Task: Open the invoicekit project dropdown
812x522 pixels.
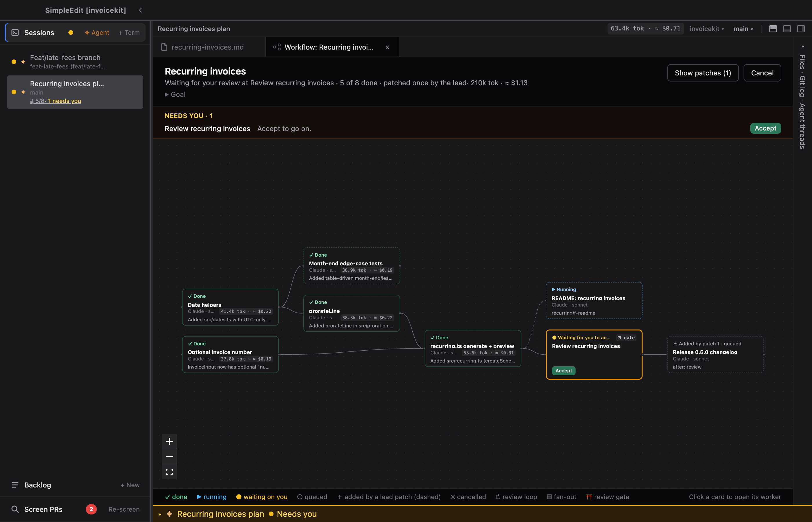Action: coord(707,29)
